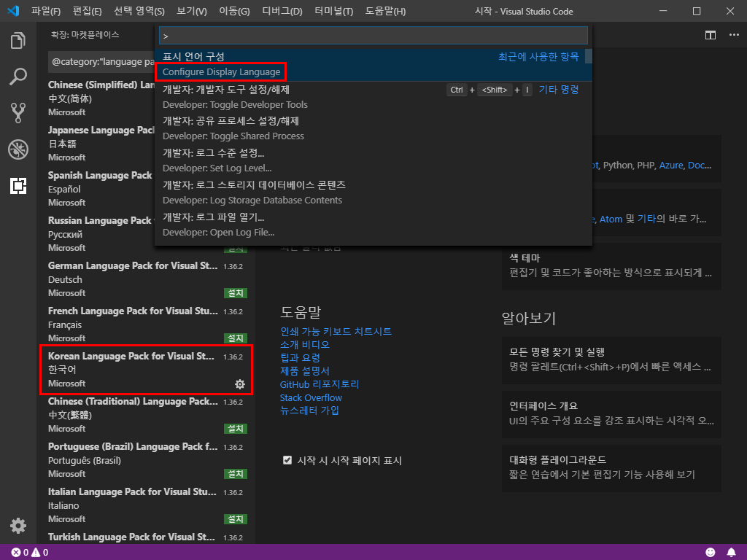Image resolution: width=747 pixels, height=560 pixels.
Task: Select the Configure Display Language command
Action: (373, 65)
